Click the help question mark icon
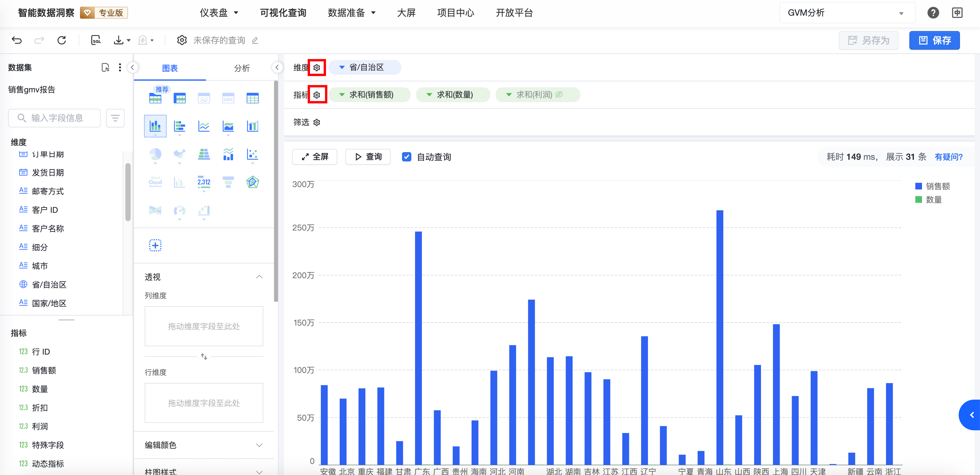The image size is (980, 475). click(x=933, y=13)
